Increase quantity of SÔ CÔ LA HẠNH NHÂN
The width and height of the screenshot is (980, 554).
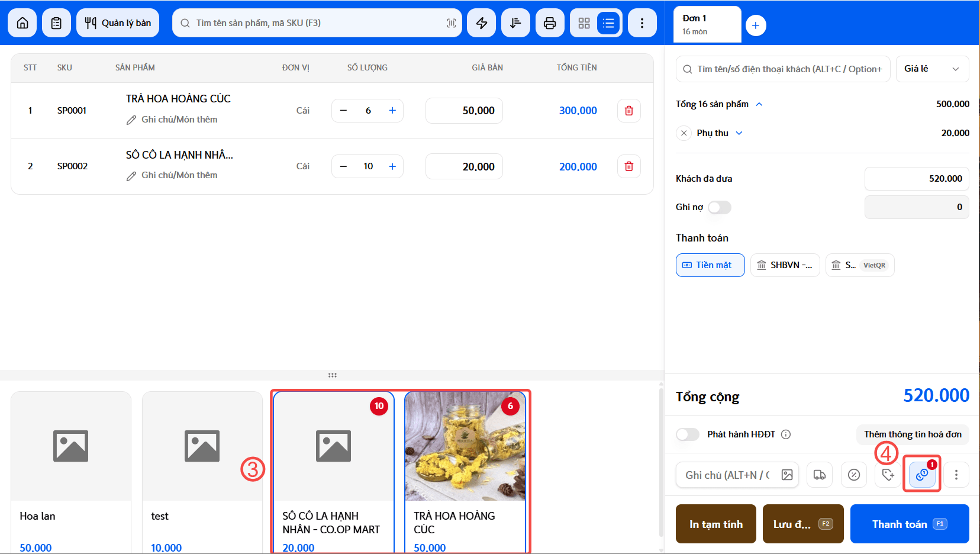point(392,166)
